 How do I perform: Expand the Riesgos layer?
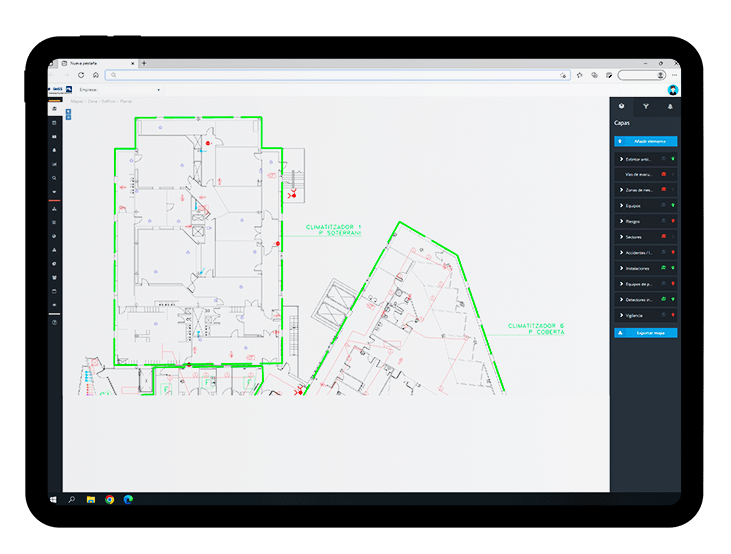coord(621,222)
